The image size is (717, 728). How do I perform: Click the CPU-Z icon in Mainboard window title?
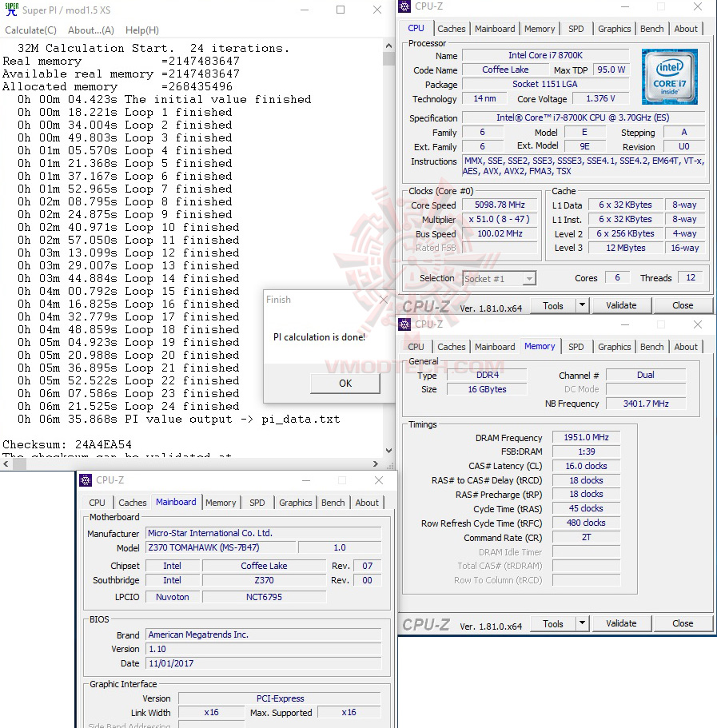(86, 480)
